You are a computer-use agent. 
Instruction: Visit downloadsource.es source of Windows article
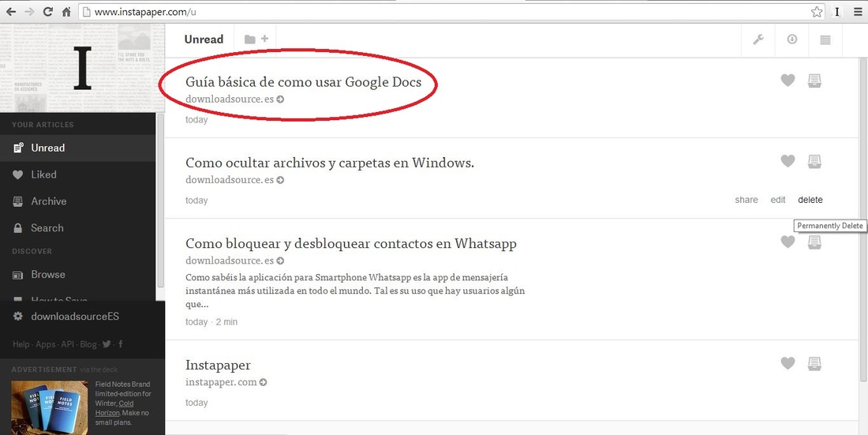(x=234, y=179)
